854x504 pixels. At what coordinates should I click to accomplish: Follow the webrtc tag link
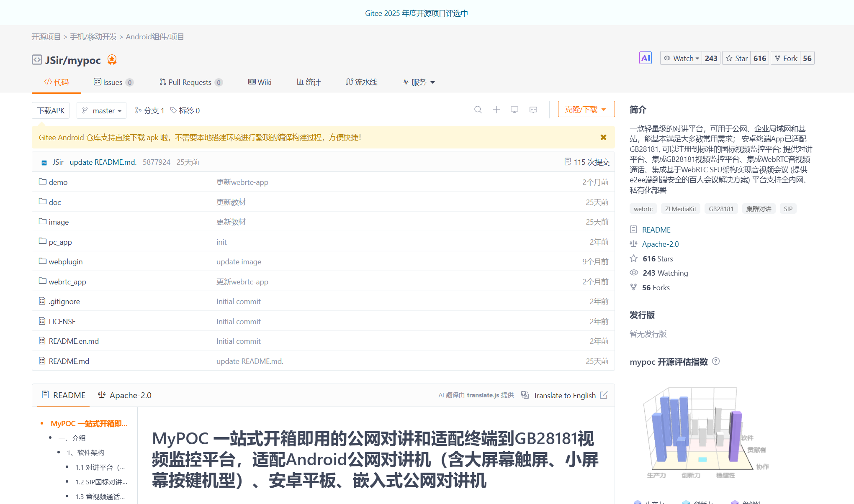coord(643,208)
